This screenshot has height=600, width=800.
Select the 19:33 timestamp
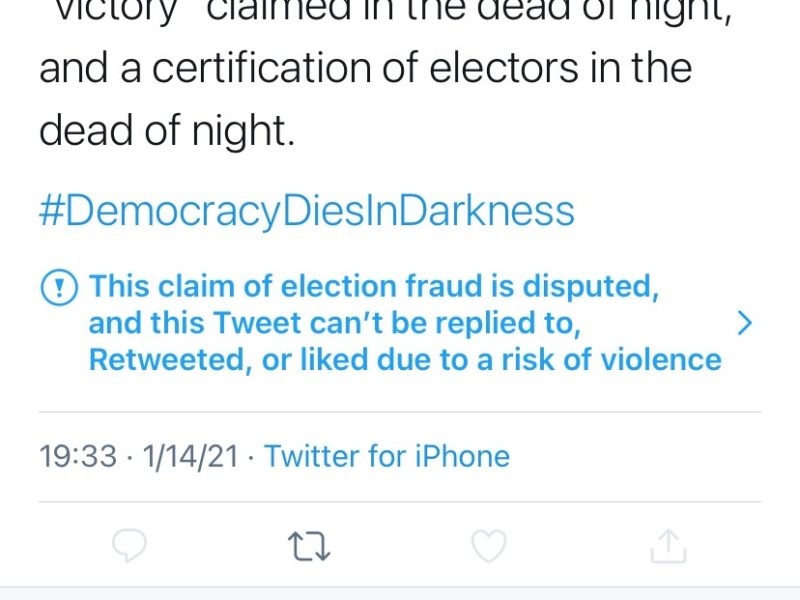click(x=78, y=457)
